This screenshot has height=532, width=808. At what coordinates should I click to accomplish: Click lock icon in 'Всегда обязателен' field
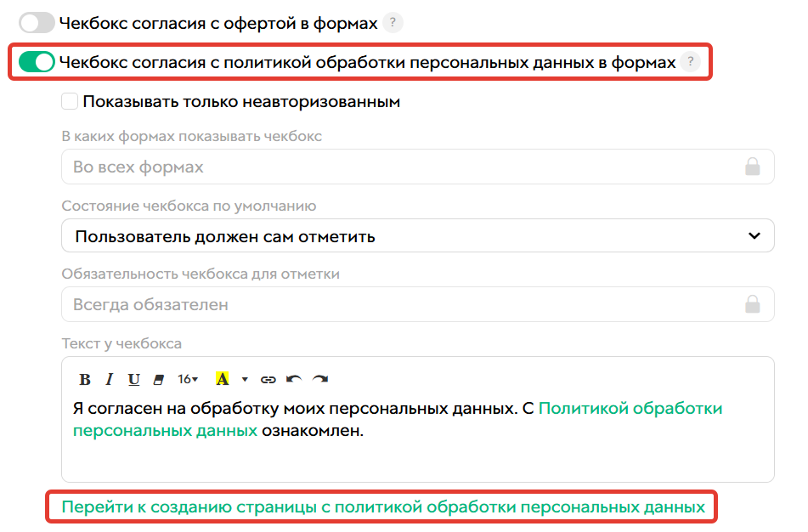point(752,304)
